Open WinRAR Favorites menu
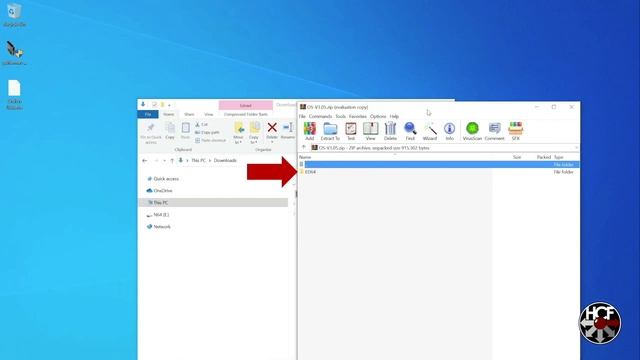 point(358,116)
